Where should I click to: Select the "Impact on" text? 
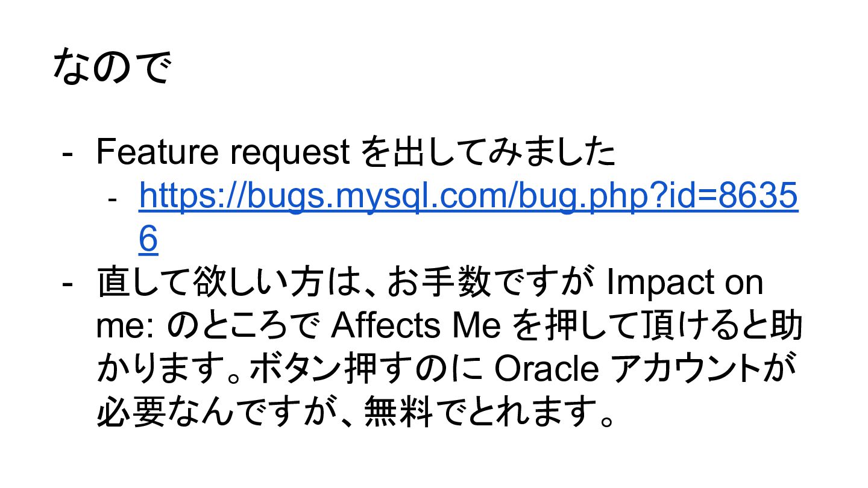click(x=685, y=283)
